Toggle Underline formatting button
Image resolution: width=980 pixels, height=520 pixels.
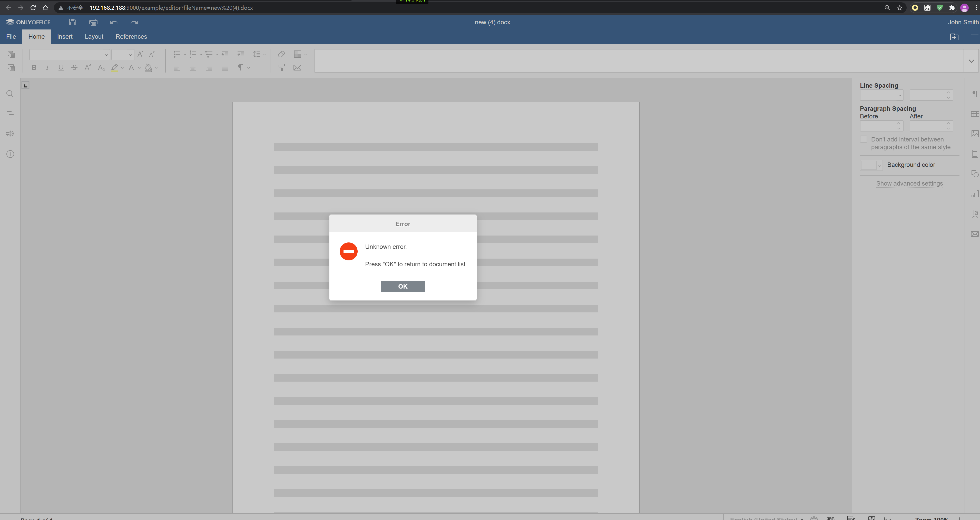pyautogui.click(x=61, y=68)
